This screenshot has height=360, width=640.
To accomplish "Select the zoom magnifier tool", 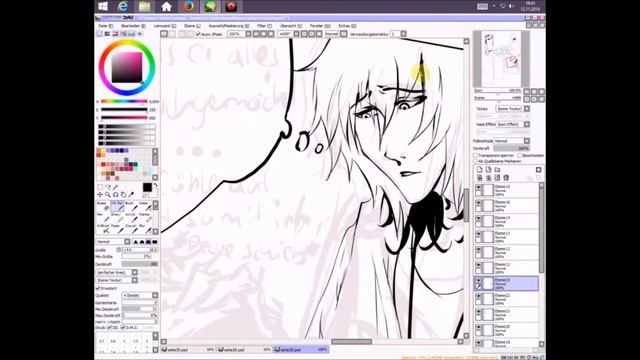I will [108, 195].
